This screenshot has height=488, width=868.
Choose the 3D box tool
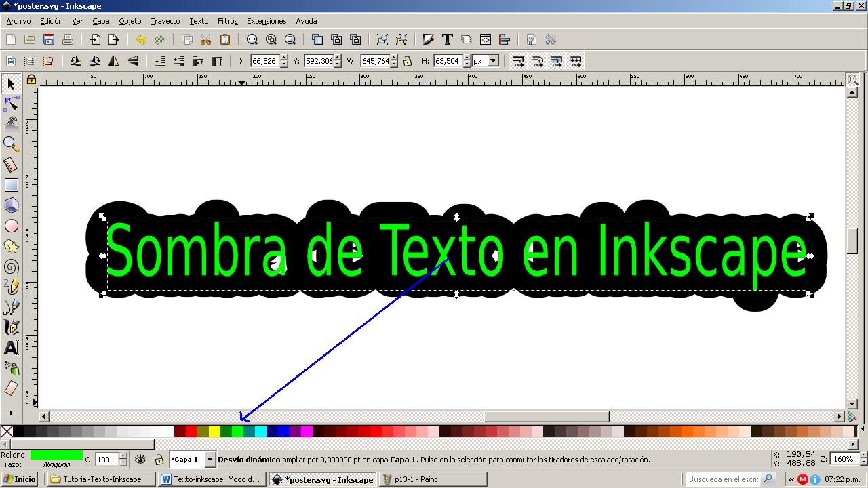click(x=11, y=205)
